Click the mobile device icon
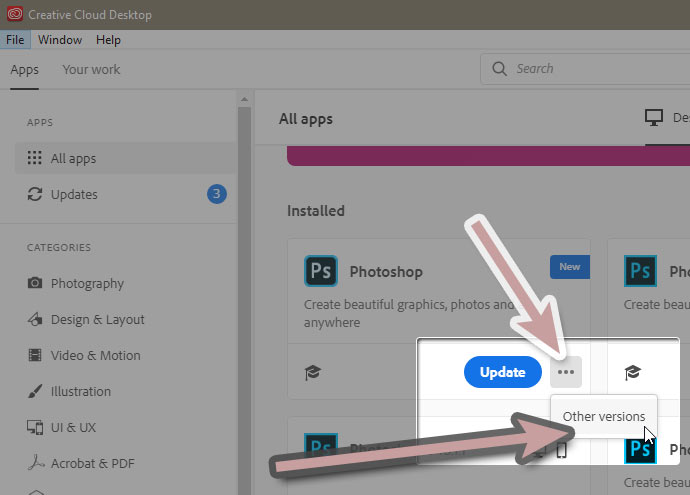This screenshot has height=495, width=690. 562,450
